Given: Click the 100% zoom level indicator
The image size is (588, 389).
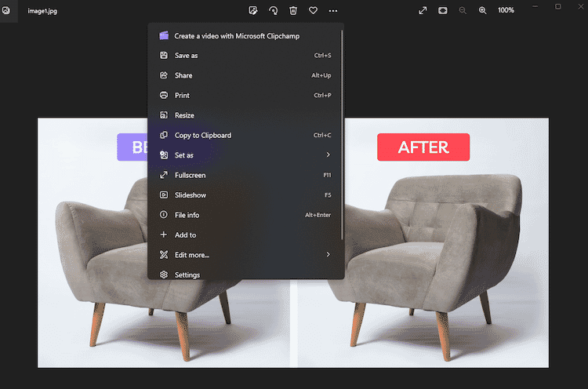Looking at the screenshot, I should tap(506, 10).
